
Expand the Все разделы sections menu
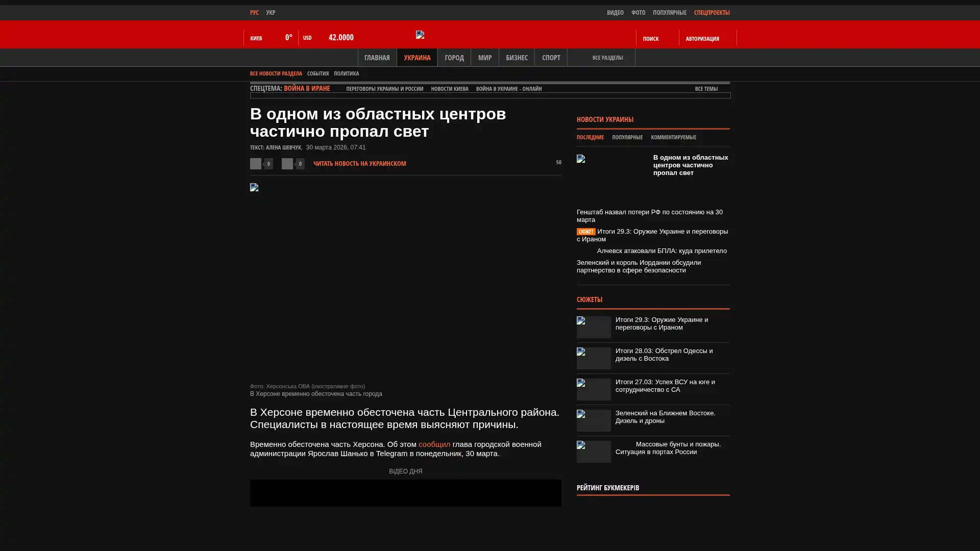click(x=607, y=58)
